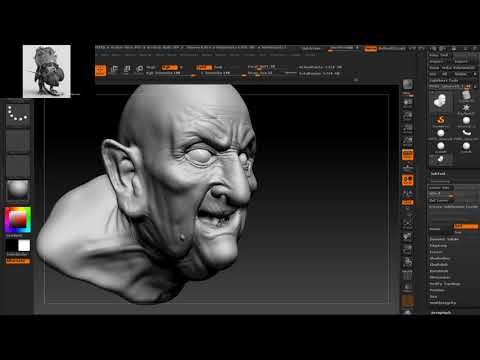Toggle the orange XYZ rotation button
This screenshot has height=360, width=480.
pos(408,202)
